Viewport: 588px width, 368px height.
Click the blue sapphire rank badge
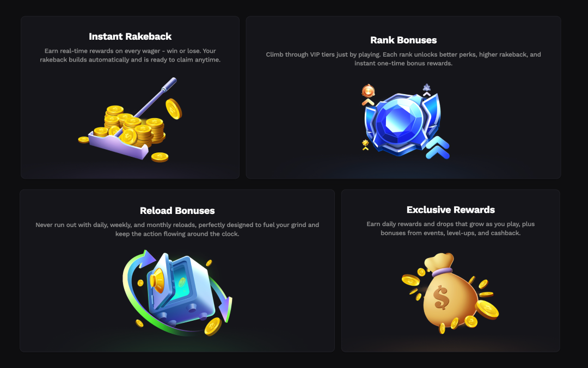pos(402,123)
